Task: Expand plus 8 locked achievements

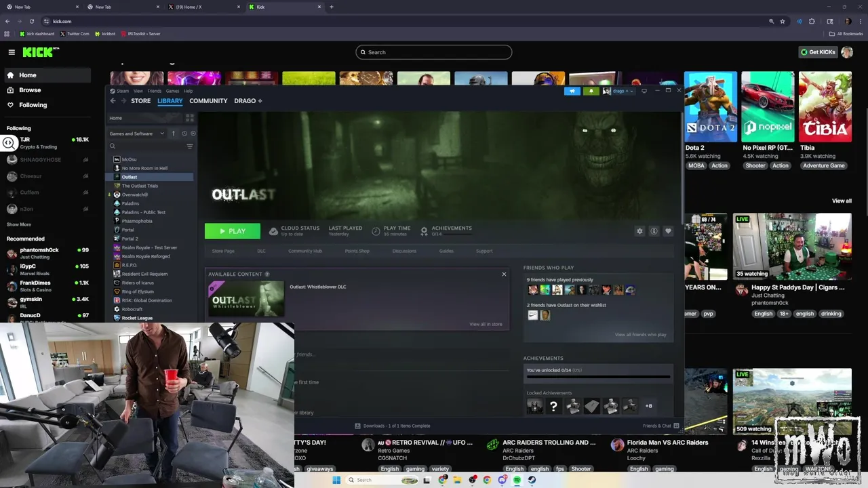Action: click(648, 406)
